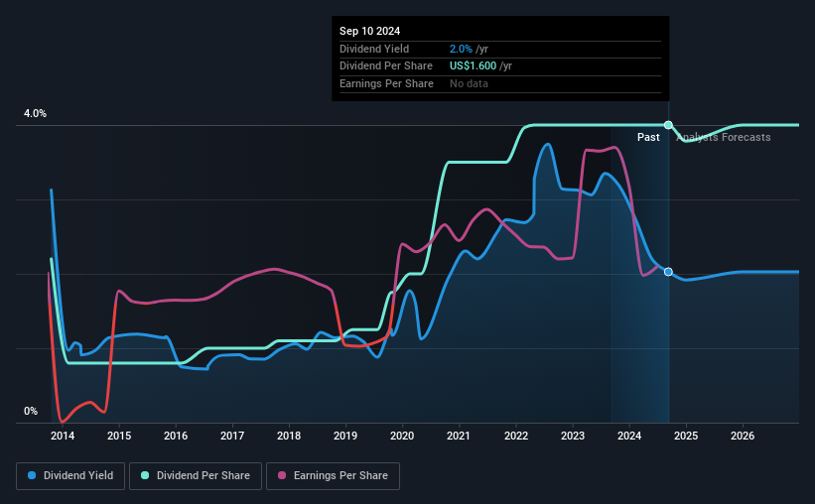The height and width of the screenshot is (504, 815).
Task: Click the 2014 x-axis label
Action: [63, 436]
